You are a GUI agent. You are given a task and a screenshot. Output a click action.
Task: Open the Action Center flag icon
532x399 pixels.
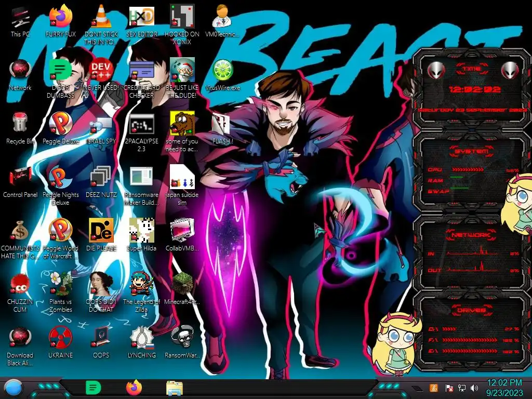[449, 388]
